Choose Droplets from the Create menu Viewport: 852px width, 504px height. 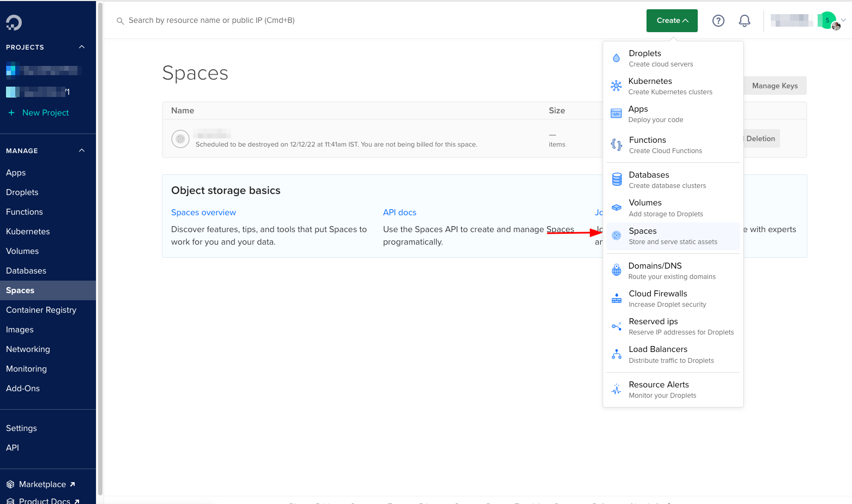click(x=673, y=58)
